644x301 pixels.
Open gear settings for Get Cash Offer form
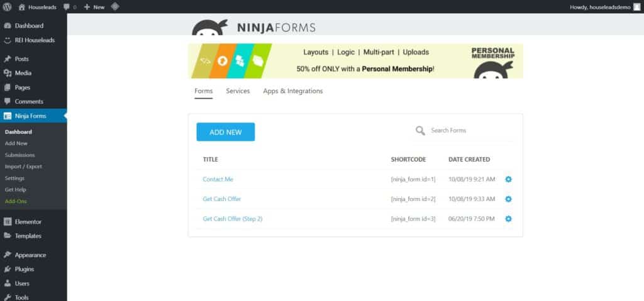pyautogui.click(x=508, y=199)
